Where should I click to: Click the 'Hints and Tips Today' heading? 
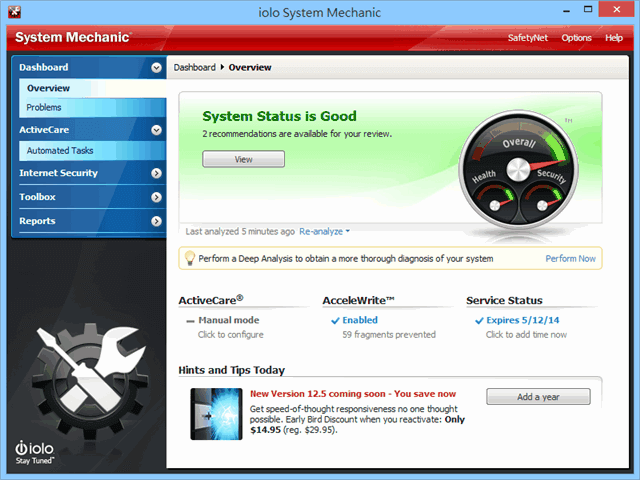[x=231, y=370]
